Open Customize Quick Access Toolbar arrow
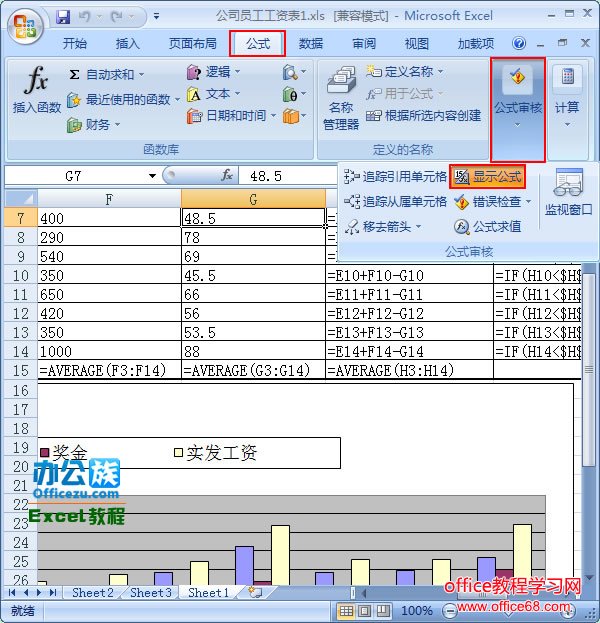The width and height of the screenshot is (600, 623). [x=157, y=17]
